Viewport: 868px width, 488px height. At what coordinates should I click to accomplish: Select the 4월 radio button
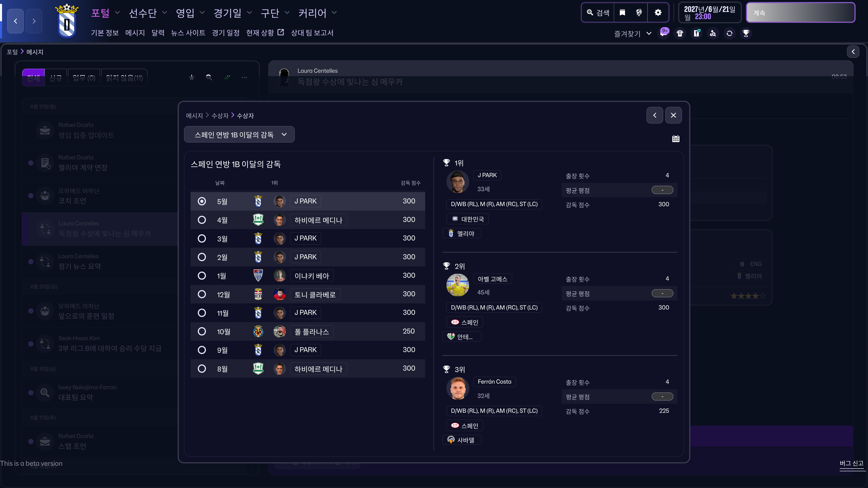202,220
